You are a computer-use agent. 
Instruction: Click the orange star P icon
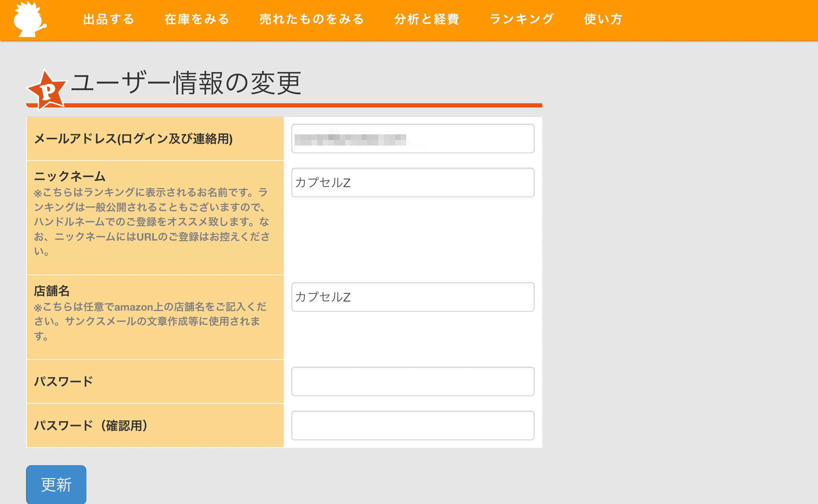click(47, 90)
